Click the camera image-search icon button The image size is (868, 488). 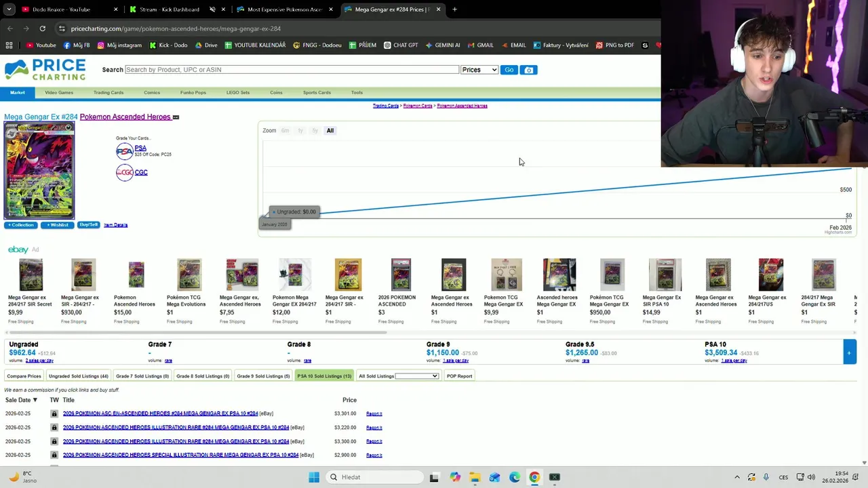529,70
